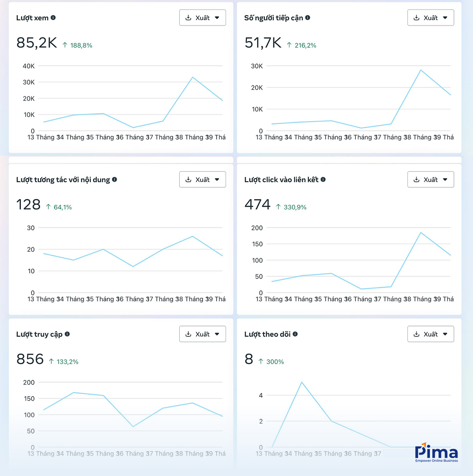The width and height of the screenshot is (473, 476).
Task: Open Xuất caret on Lượt click vào liên kết
Action: pyautogui.click(x=445, y=179)
